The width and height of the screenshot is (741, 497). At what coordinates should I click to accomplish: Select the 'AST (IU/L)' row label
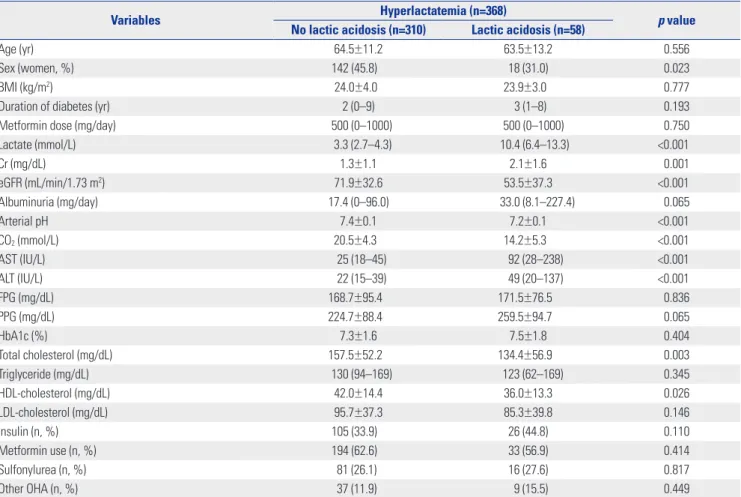(x=22, y=259)
